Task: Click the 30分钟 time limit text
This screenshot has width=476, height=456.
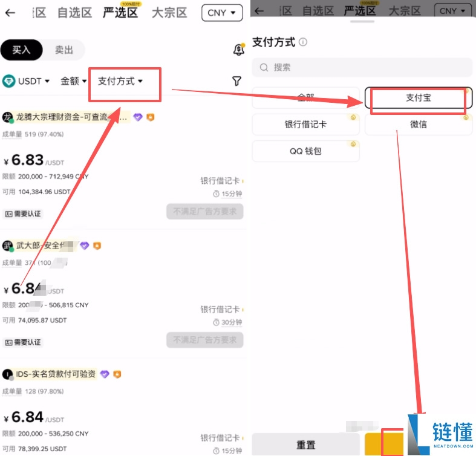Action: pyautogui.click(x=231, y=322)
